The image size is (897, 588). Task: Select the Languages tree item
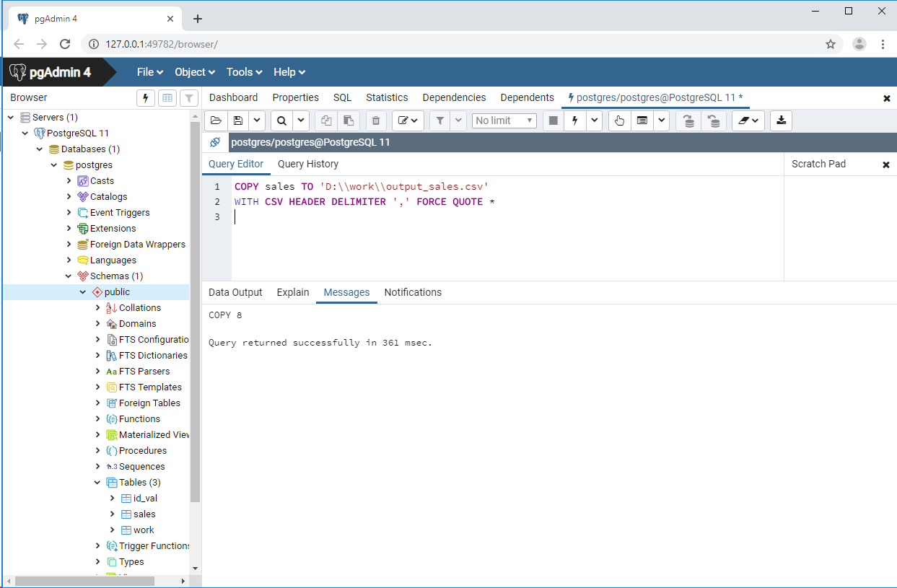pos(113,260)
